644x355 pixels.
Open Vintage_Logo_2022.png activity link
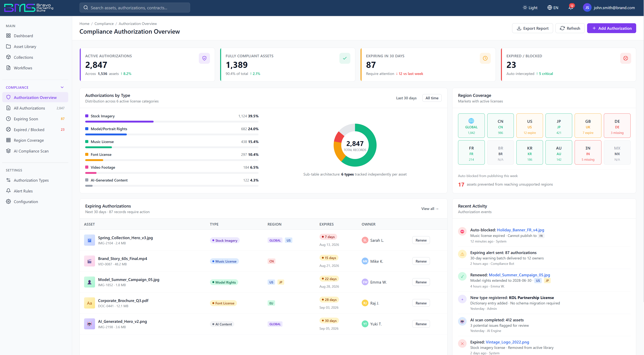tap(507, 342)
